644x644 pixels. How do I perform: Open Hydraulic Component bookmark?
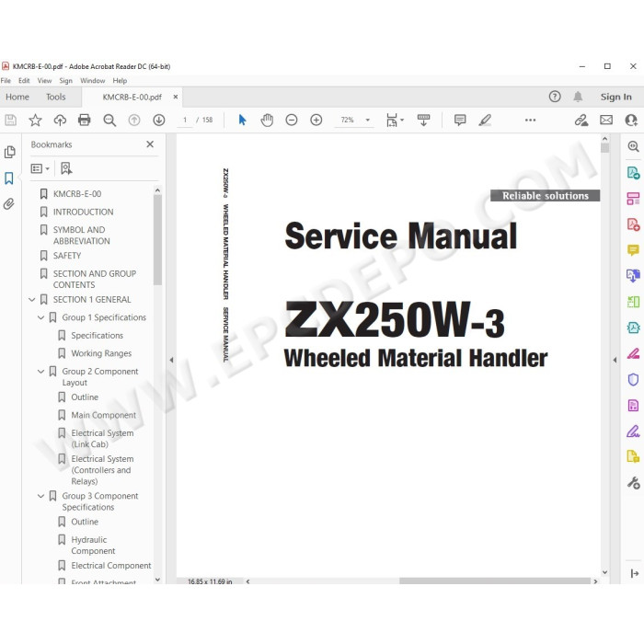coord(93,546)
